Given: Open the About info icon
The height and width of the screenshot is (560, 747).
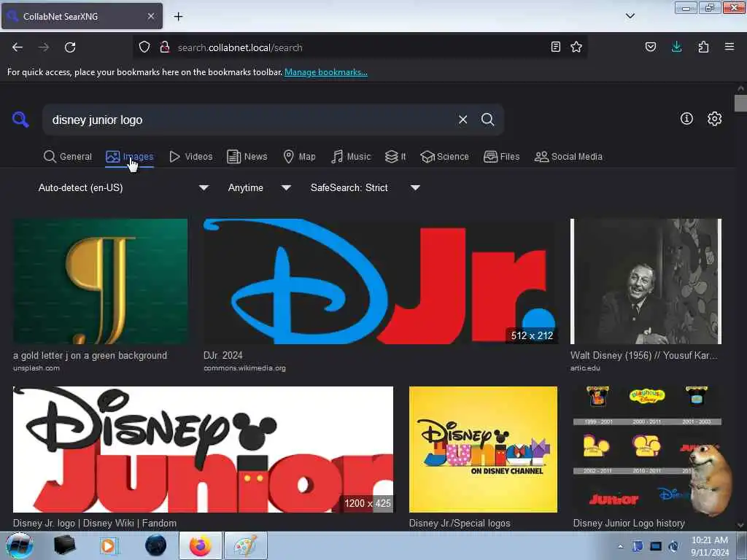Looking at the screenshot, I should click(686, 119).
